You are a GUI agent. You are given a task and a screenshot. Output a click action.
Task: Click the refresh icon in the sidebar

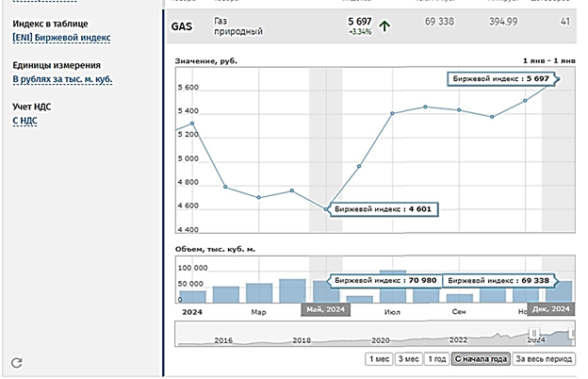pyautogui.click(x=16, y=362)
